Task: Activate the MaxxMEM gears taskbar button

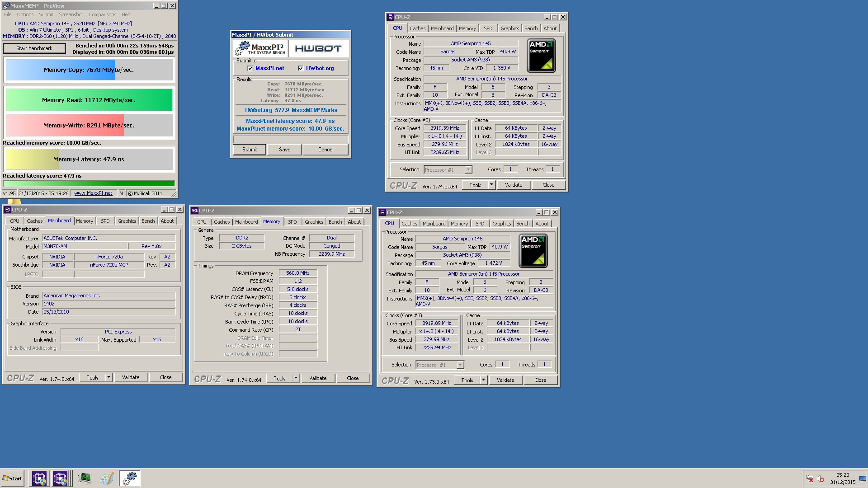Action: (x=130, y=479)
